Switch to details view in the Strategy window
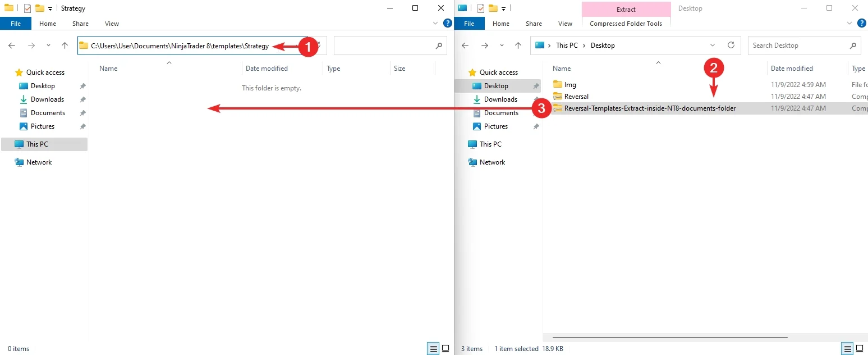 click(x=433, y=348)
